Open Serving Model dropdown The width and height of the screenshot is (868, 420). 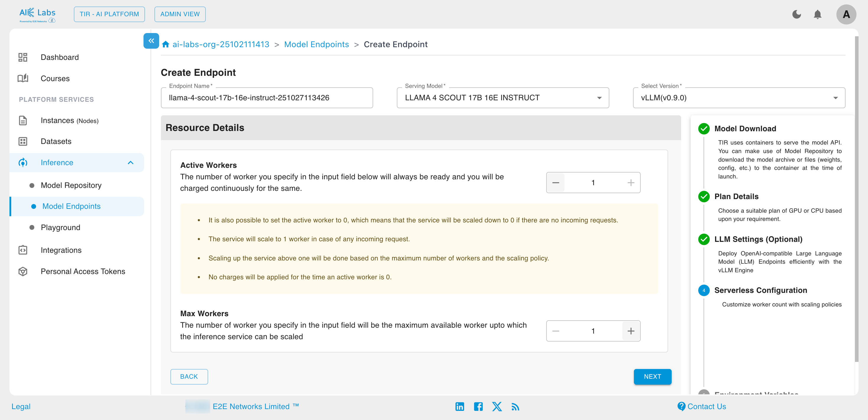[x=503, y=98]
